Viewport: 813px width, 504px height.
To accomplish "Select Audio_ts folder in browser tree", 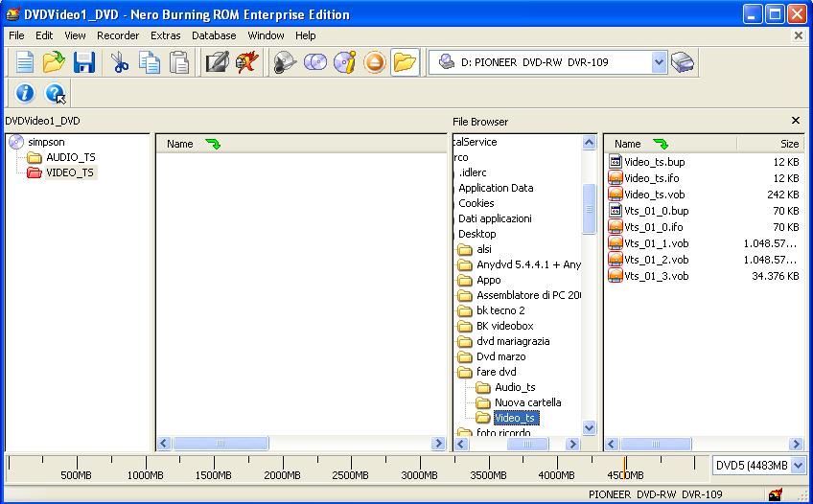I will click(515, 387).
